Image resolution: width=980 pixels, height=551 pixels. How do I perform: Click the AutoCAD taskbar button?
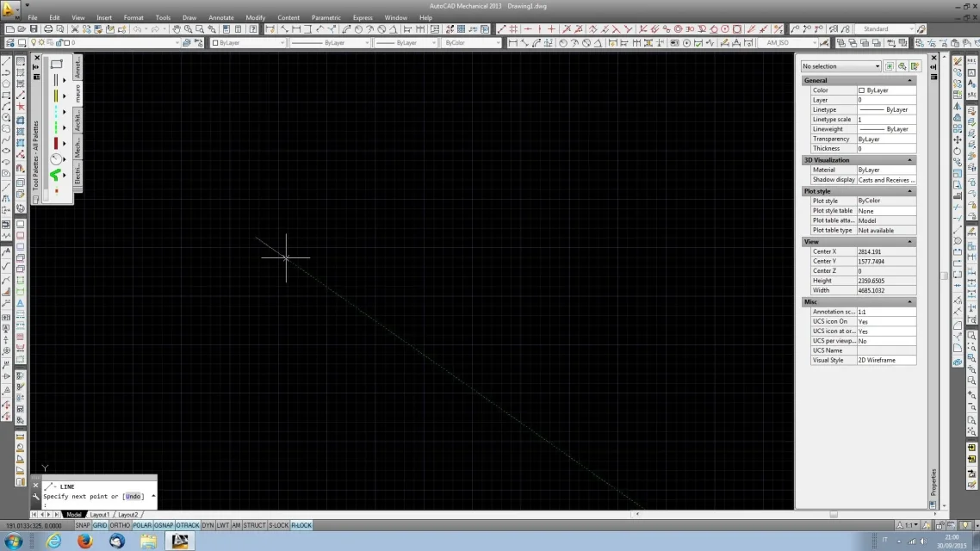click(180, 541)
